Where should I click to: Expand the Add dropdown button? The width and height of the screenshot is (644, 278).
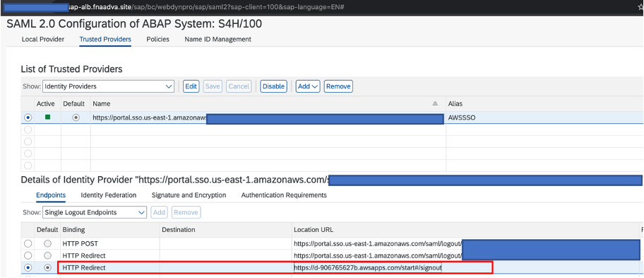[308, 86]
